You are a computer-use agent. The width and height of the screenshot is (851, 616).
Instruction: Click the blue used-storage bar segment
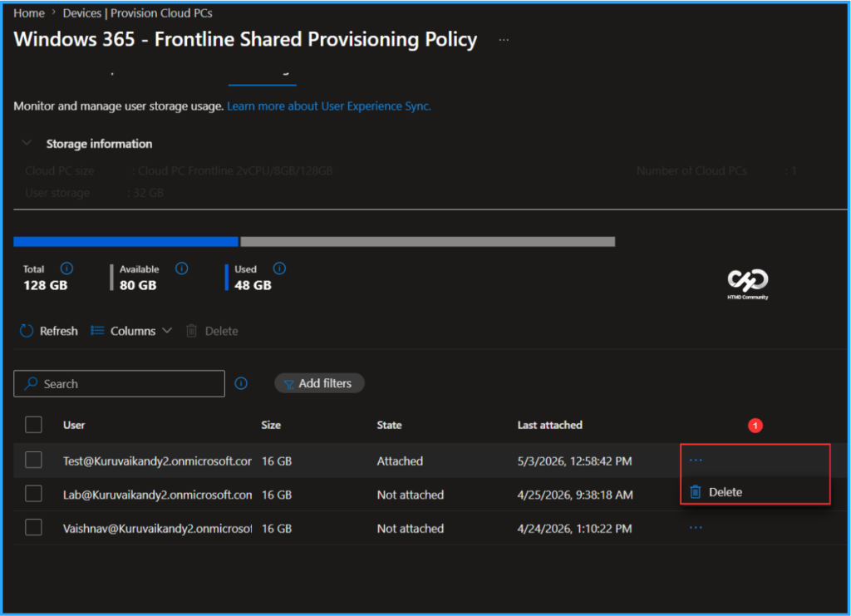126,242
